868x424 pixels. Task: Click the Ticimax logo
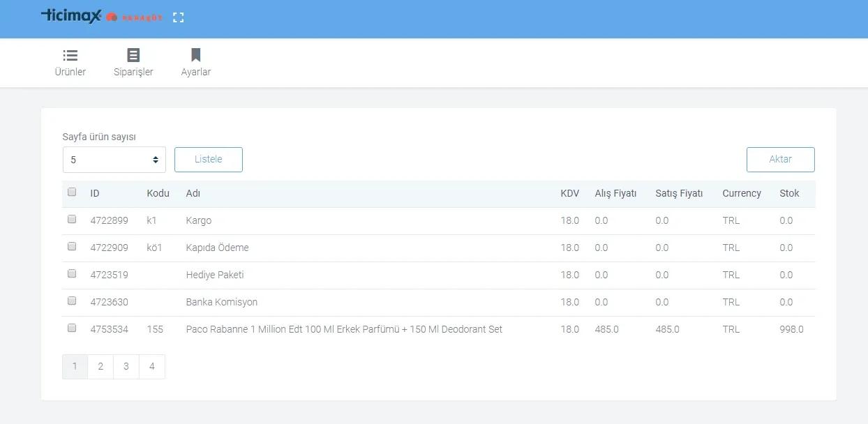coord(71,16)
